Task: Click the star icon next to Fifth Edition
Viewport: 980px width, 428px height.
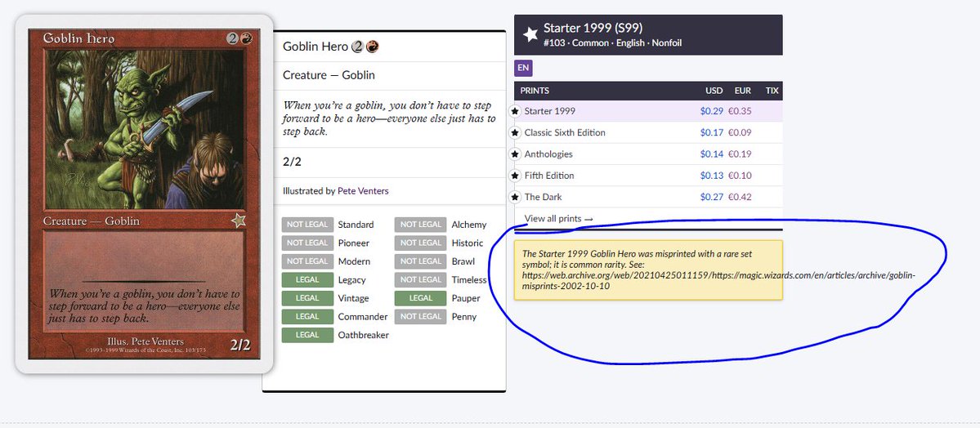Action: 515,176
